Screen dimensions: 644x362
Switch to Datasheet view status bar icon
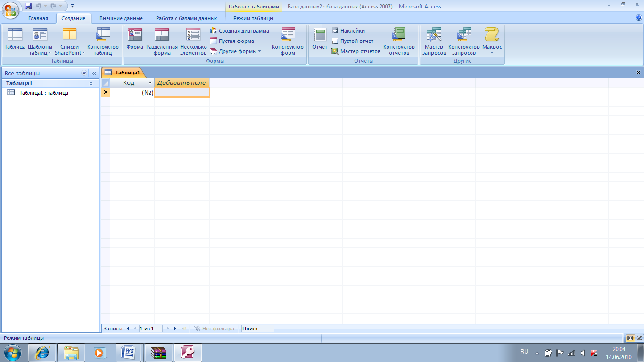[630, 338]
